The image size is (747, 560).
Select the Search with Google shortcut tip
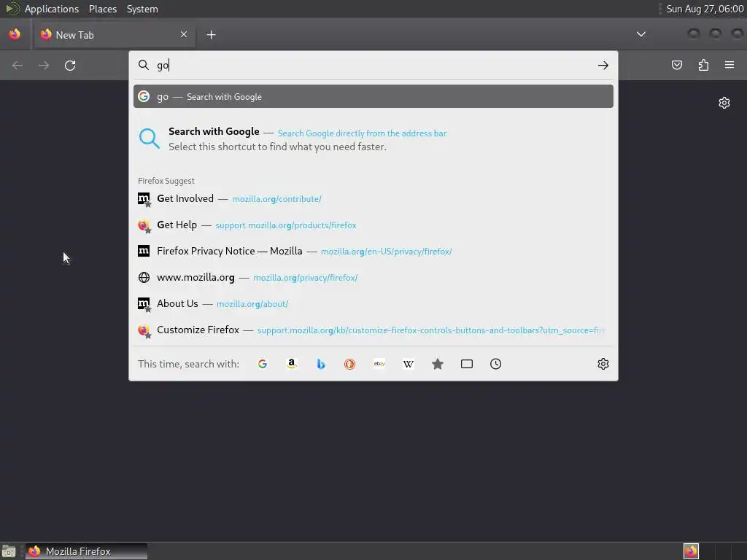(x=373, y=139)
